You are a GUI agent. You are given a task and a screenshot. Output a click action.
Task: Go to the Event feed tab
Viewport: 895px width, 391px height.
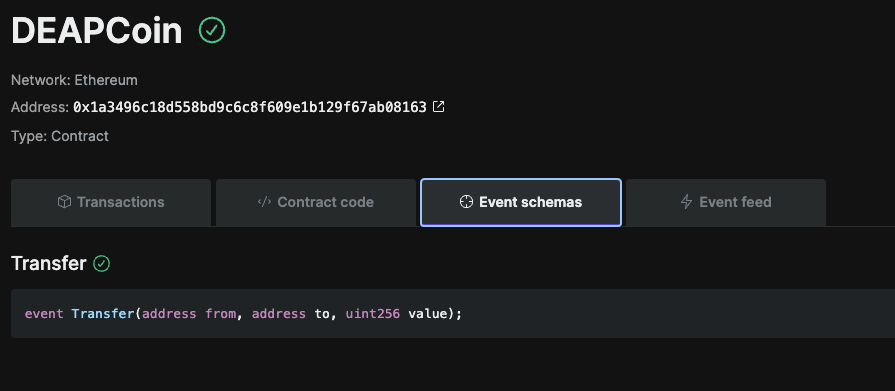tap(726, 203)
